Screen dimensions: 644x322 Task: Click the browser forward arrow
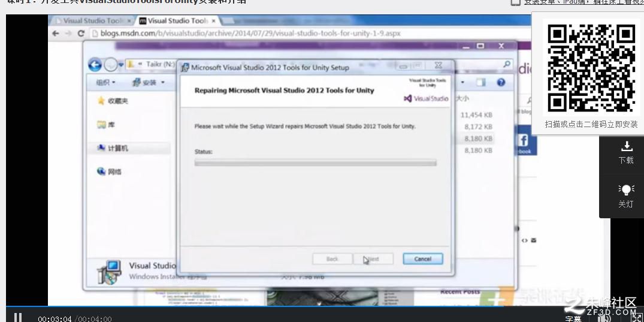(68, 34)
